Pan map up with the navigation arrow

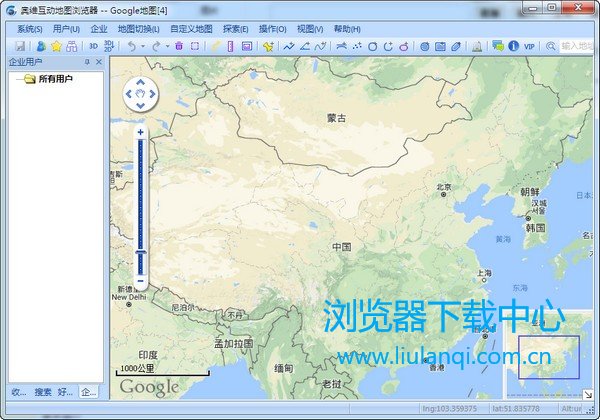point(140,82)
